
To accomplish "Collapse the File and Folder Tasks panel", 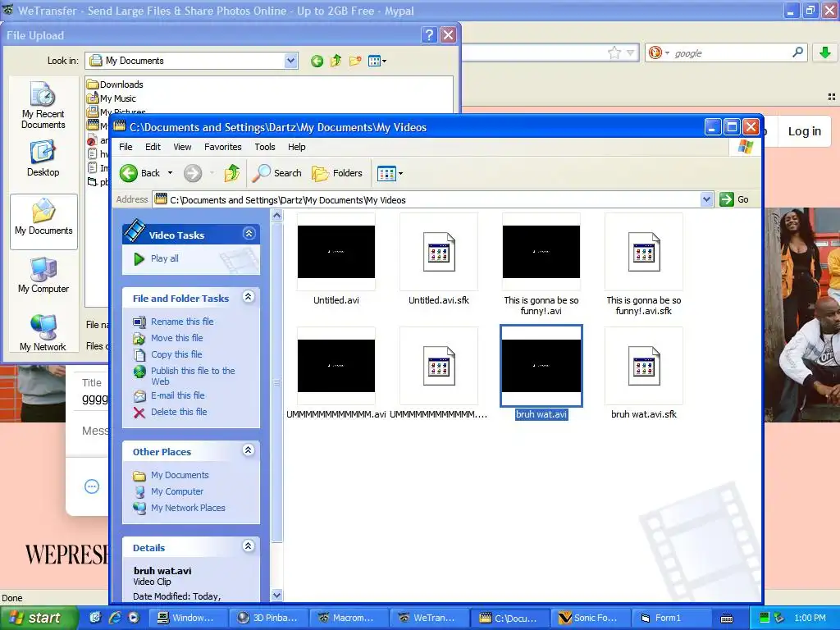I will click(249, 297).
